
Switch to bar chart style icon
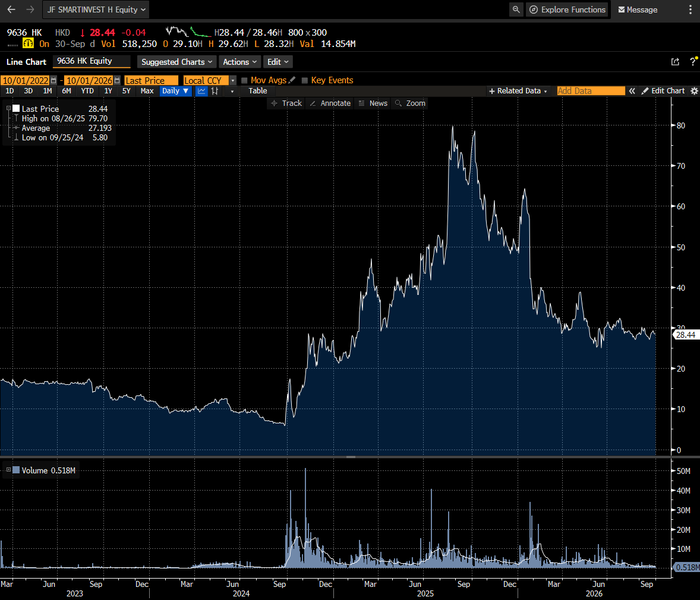click(x=215, y=91)
